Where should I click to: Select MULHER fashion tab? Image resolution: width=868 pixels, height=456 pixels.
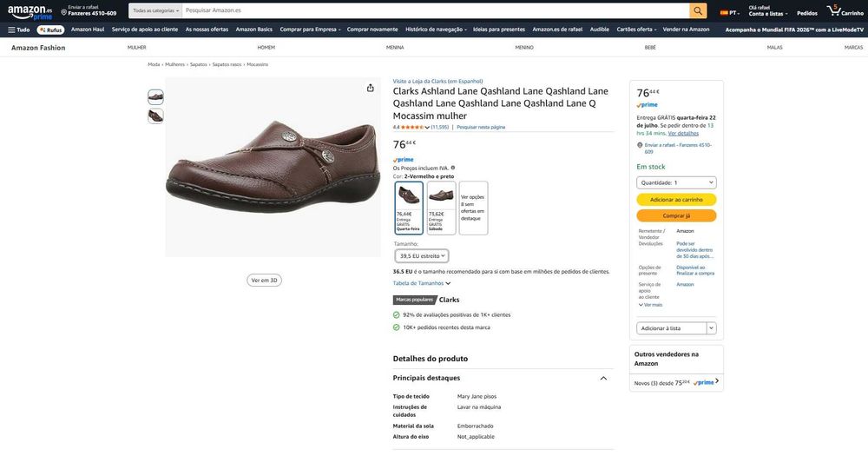click(x=137, y=48)
